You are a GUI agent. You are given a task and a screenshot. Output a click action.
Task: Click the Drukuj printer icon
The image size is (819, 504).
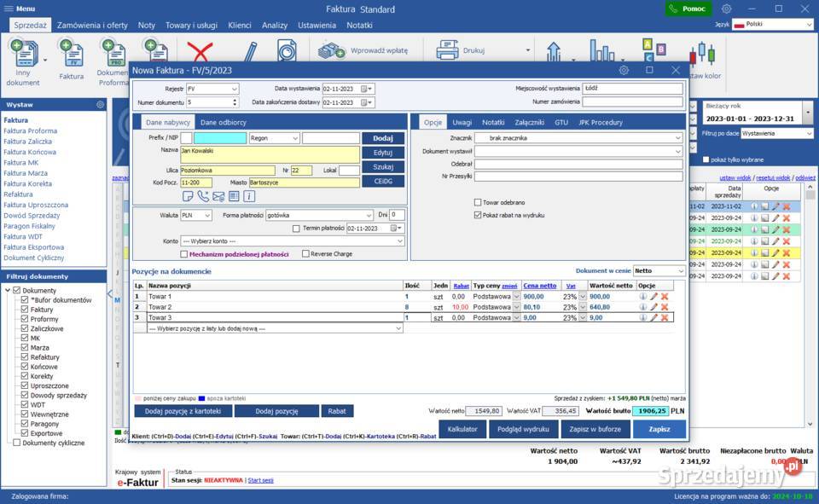pyautogui.click(x=448, y=50)
